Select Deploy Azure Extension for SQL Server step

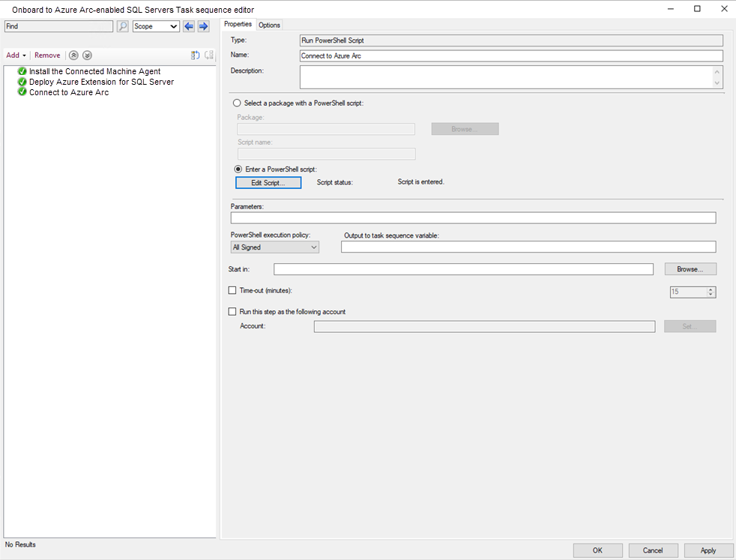coord(101,82)
